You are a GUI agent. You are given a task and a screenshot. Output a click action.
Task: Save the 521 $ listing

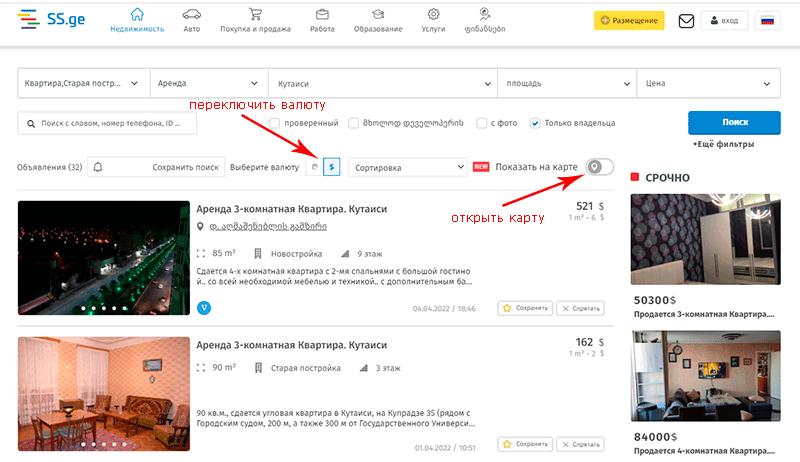pos(525,308)
